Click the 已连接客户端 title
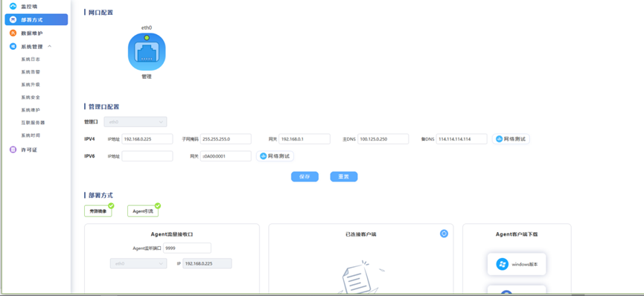The width and height of the screenshot is (644, 296). click(361, 234)
